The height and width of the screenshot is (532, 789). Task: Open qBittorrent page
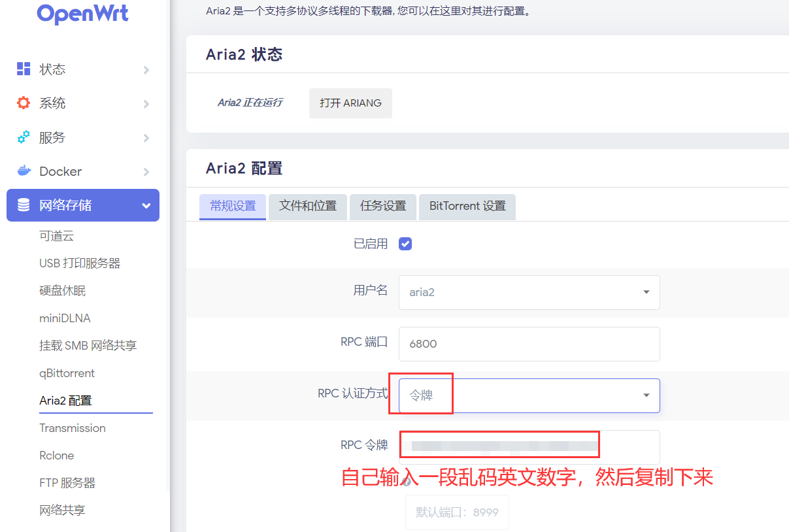pos(67,373)
